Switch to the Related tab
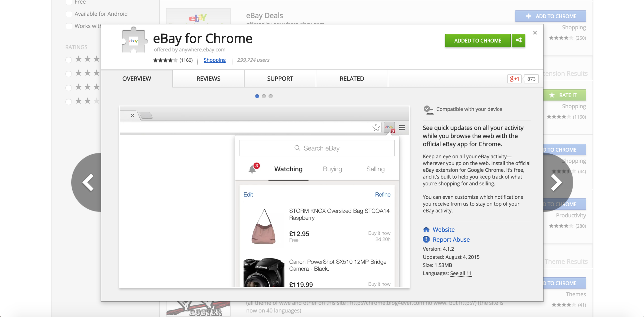Image resolution: width=644 pixels, height=317 pixels. tap(352, 79)
